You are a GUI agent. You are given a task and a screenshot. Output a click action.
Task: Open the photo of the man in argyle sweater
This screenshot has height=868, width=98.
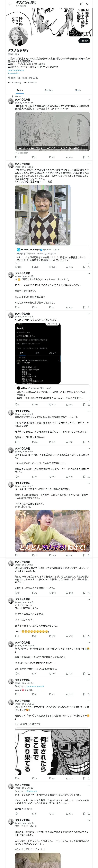pos(43,215)
